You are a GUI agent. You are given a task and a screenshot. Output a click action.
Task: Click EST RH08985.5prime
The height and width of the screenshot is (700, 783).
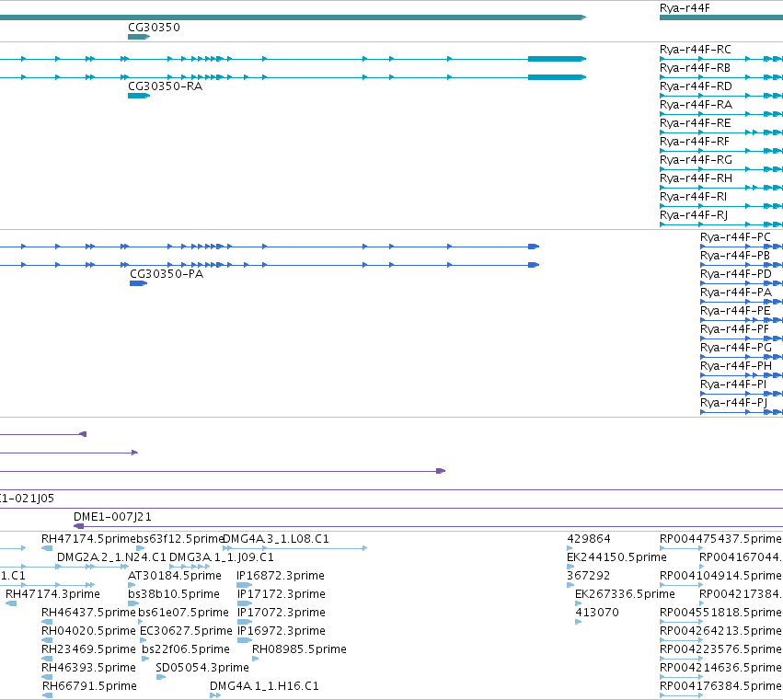coord(299,649)
